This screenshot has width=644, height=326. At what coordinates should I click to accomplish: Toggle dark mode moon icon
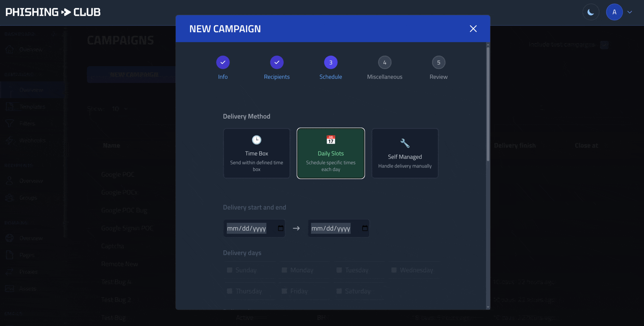click(591, 12)
